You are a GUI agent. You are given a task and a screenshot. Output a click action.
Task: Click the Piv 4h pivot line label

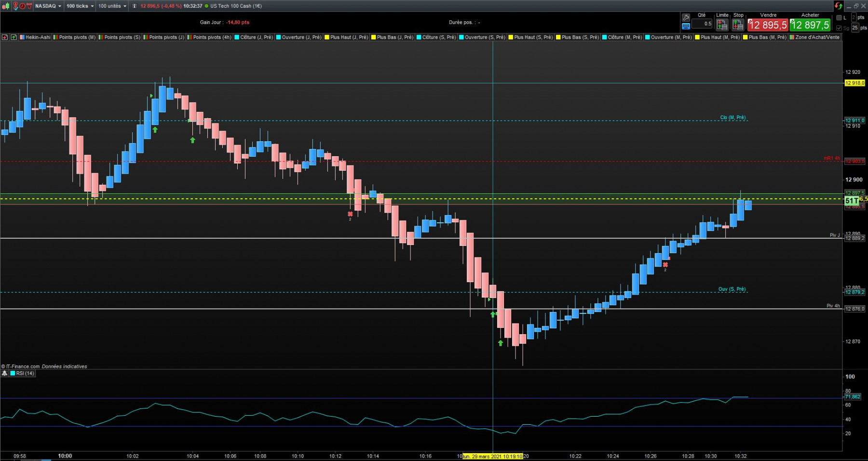(x=833, y=306)
